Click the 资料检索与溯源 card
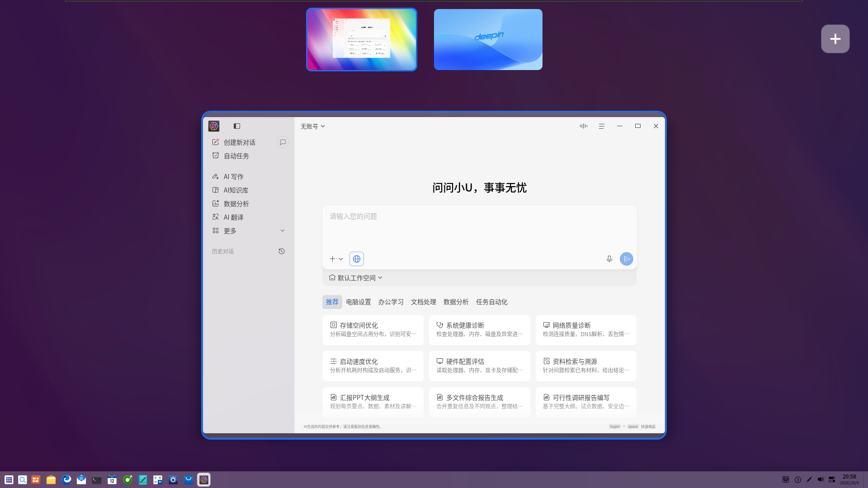 coord(586,366)
